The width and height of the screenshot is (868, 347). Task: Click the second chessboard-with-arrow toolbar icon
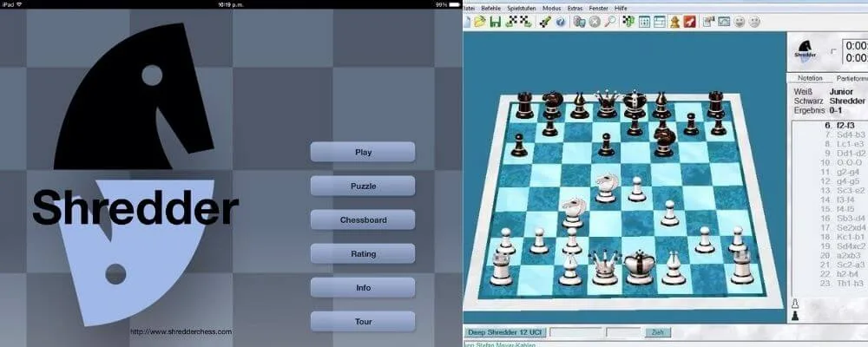tap(527, 22)
